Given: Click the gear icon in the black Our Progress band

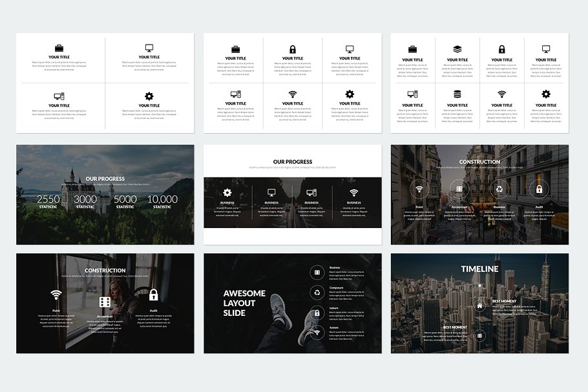Looking at the screenshot, I should coord(227,192).
